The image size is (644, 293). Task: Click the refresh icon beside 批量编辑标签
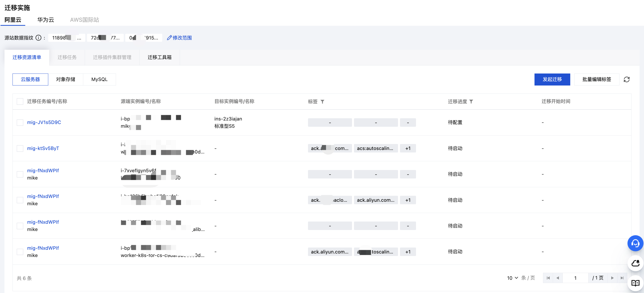(x=626, y=79)
